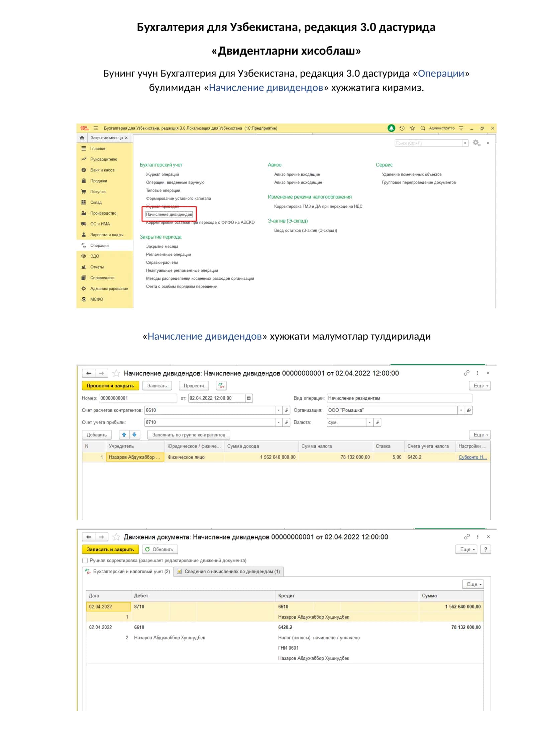Open the Руководителю section
Image resolution: width=535 pixels, height=756 pixels.
coord(104,159)
